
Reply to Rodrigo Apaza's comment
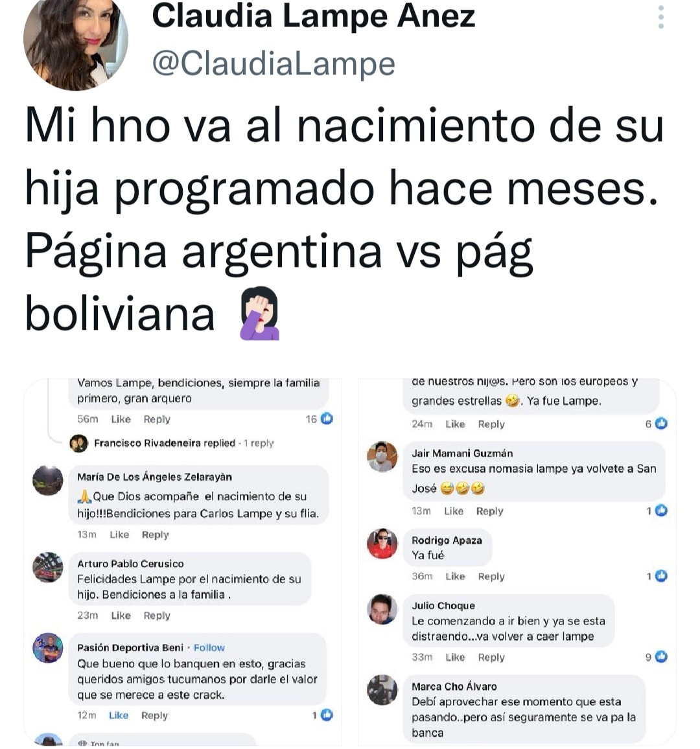coord(491,577)
